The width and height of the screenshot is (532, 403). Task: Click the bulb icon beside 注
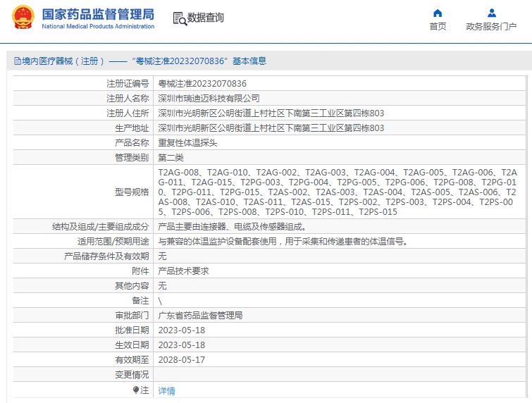[x=136, y=390]
